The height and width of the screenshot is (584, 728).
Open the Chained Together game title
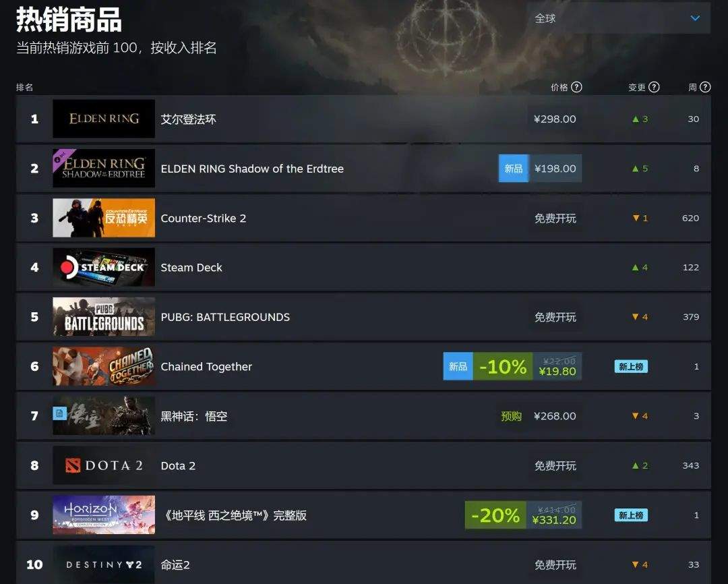point(206,367)
